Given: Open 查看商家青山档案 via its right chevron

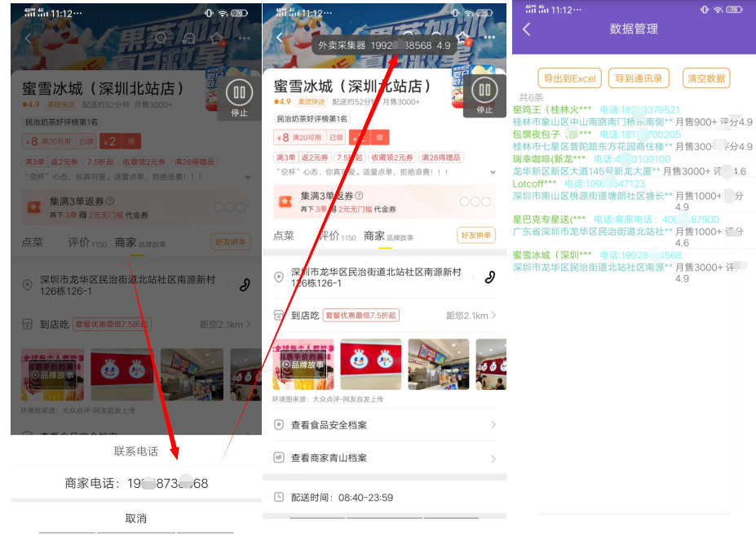Looking at the screenshot, I should (x=493, y=459).
